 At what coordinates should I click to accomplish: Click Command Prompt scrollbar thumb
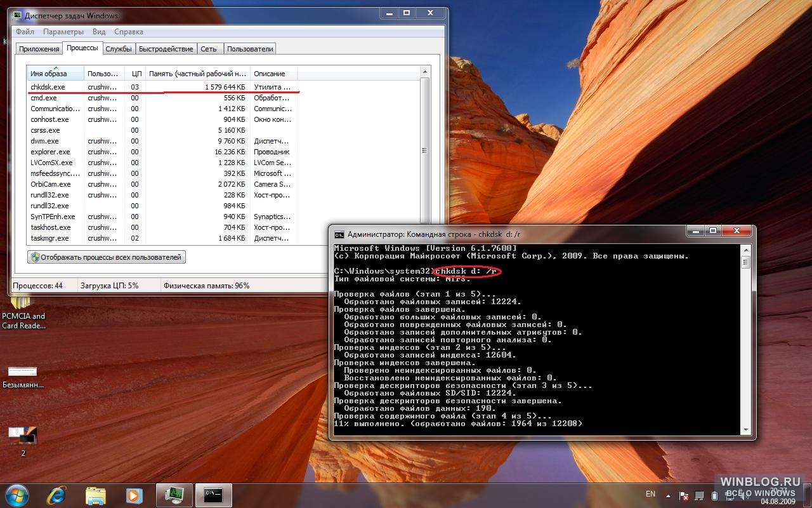(x=745, y=262)
